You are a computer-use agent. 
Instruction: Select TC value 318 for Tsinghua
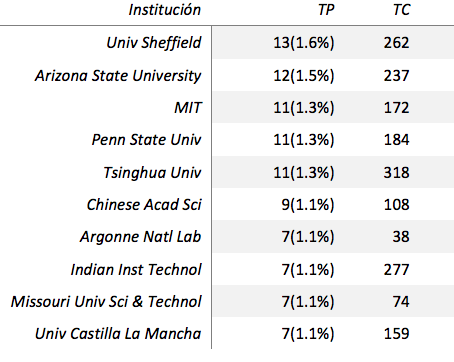[x=396, y=172]
